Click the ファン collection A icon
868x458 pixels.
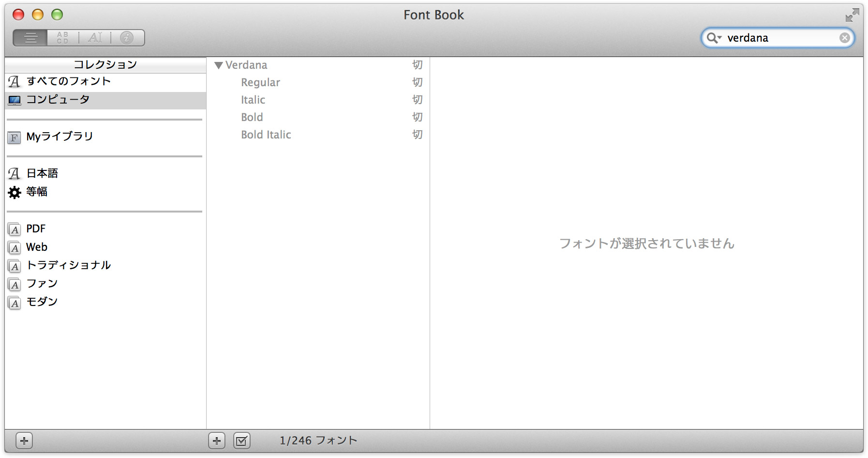coord(15,285)
